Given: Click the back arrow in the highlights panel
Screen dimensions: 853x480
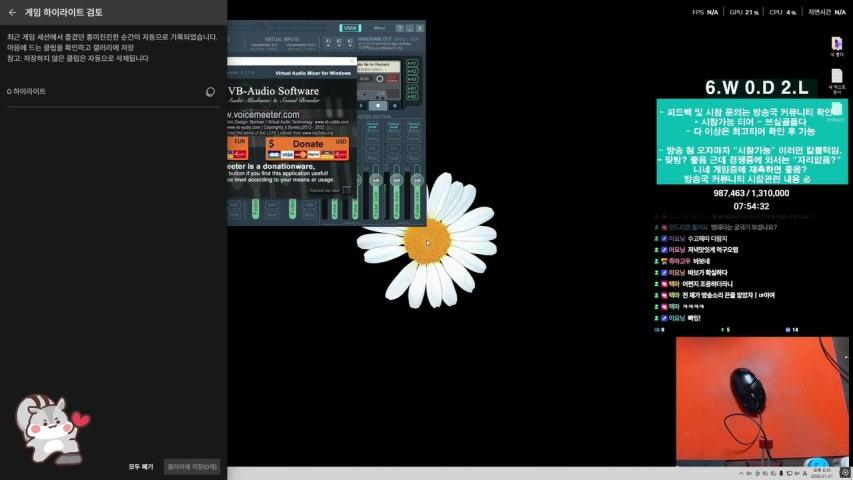Looking at the screenshot, I should [x=12, y=13].
